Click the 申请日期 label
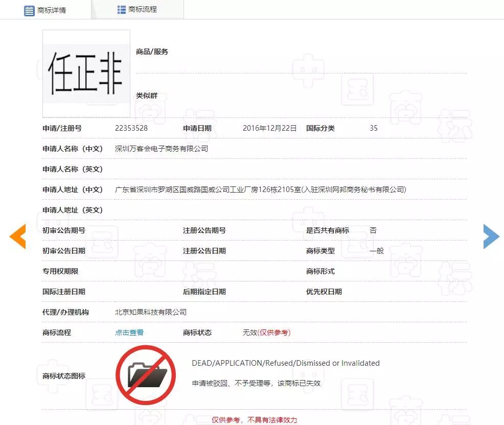 tap(197, 128)
